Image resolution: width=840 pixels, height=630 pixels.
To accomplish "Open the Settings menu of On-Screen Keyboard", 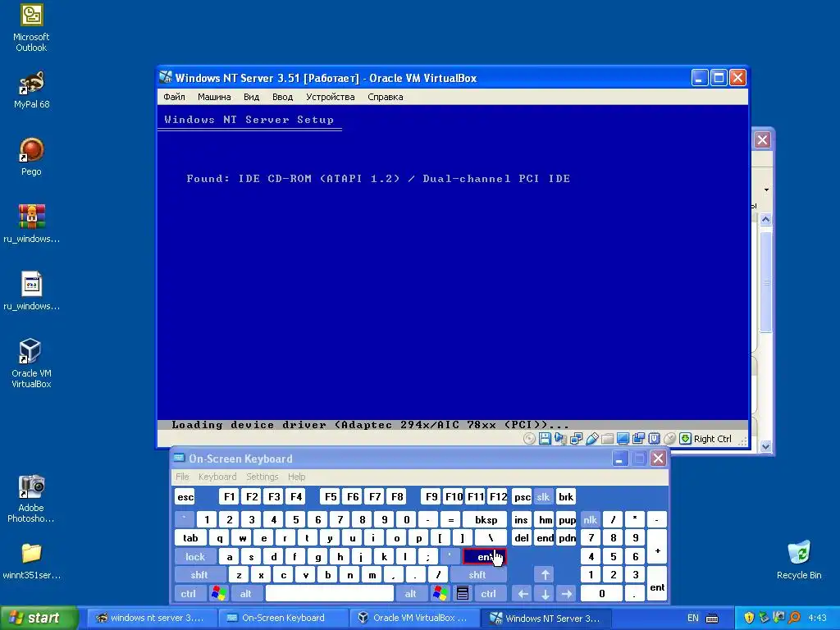I will 262,477.
